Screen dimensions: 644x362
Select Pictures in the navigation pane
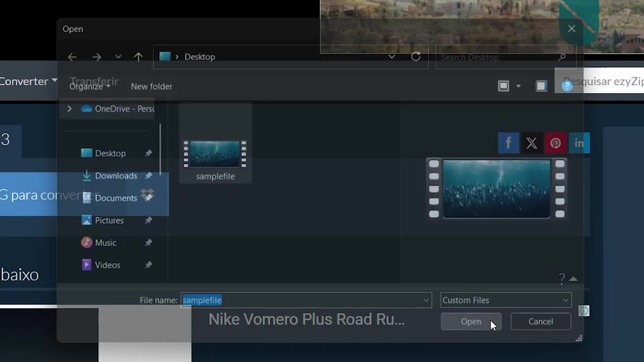click(x=103, y=220)
